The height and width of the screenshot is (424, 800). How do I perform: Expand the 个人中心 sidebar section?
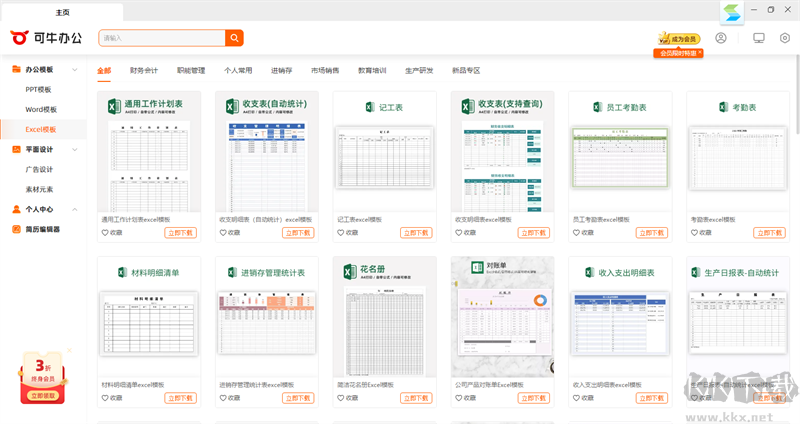[x=77, y=210]
